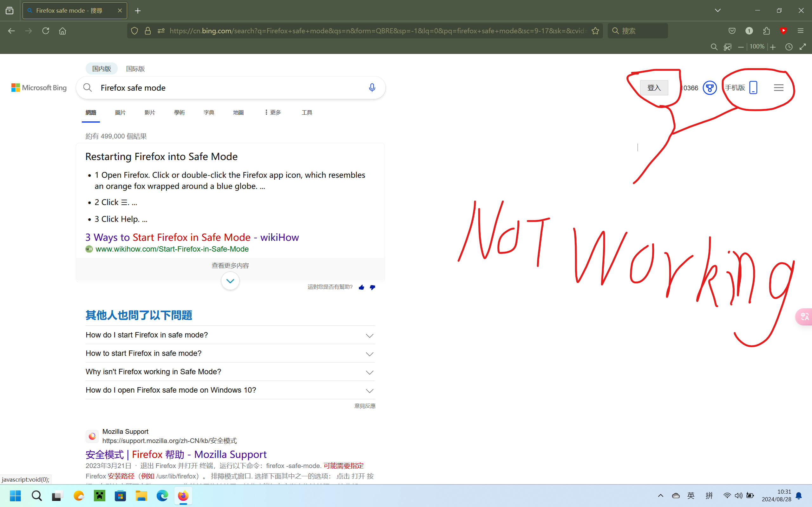Click the 登入 sign-in button
Screen dimensions: 812x507
pos(654,88)
